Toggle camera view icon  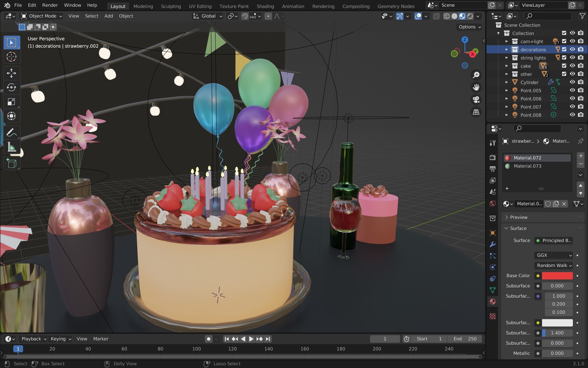pyautogui.click(x=476, y=100)
